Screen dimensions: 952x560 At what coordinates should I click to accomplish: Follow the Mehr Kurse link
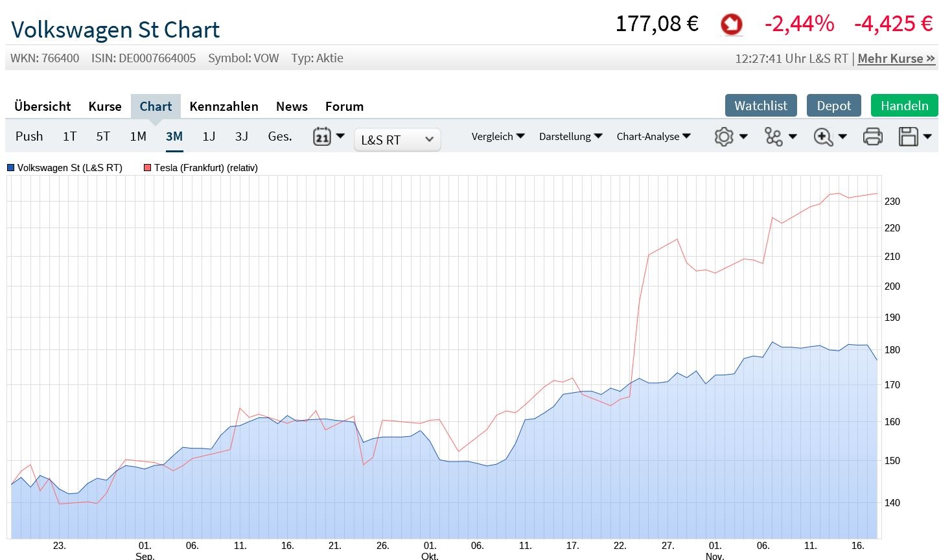[x=896, y=58]
